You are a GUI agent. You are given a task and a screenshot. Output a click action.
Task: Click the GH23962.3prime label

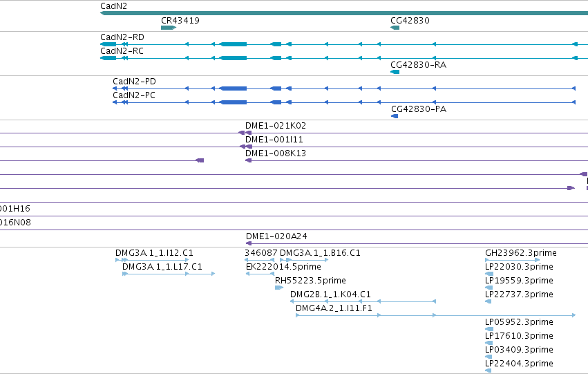click(520, 252)
